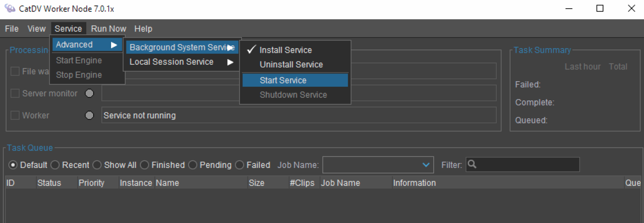Expand Background System Service submenu
Image resolution: width=644 pixels, height=223 pixels.
pos(182,47)
